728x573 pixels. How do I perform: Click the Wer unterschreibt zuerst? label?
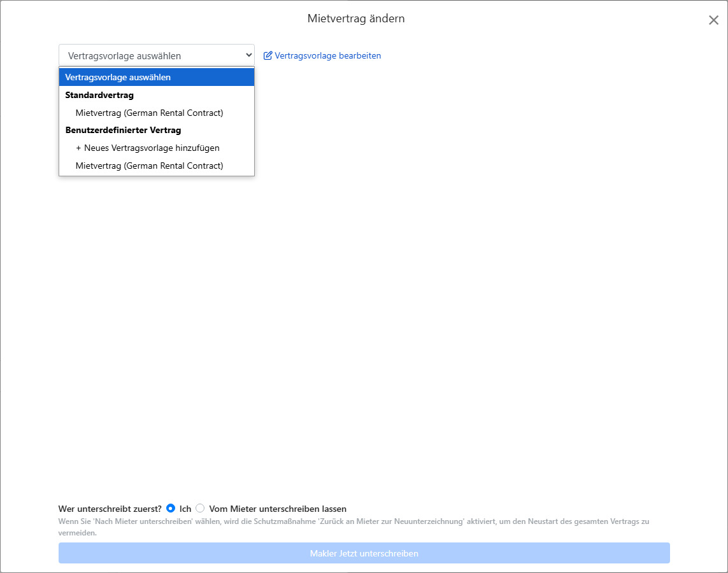point(110,509)
